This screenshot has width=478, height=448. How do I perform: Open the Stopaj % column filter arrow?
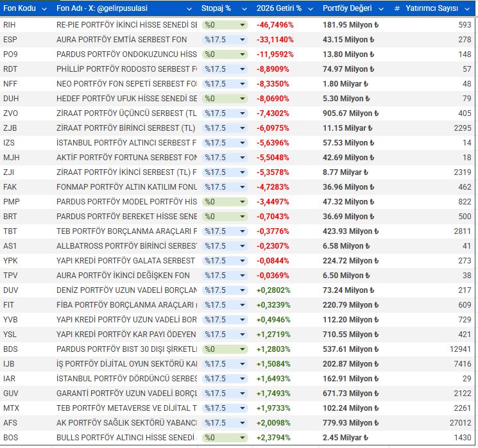tap(244, 9)
